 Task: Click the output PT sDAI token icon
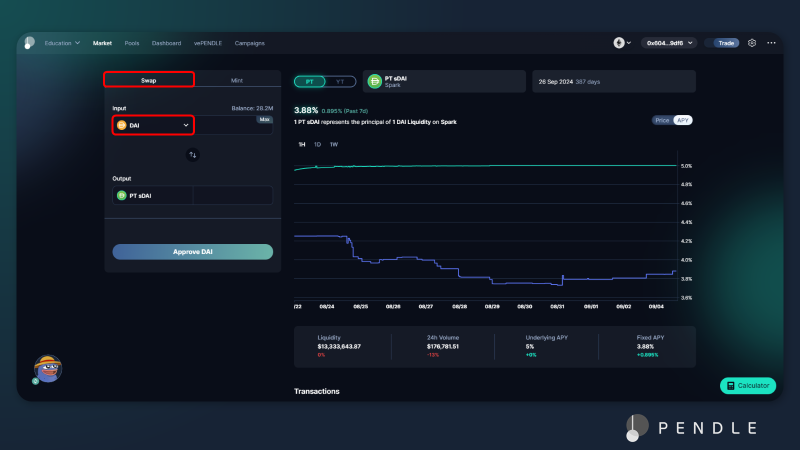click(122, 196)
